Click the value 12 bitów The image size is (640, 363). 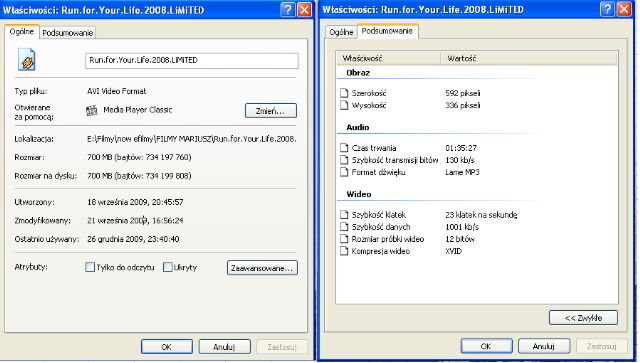coord(460,239)
